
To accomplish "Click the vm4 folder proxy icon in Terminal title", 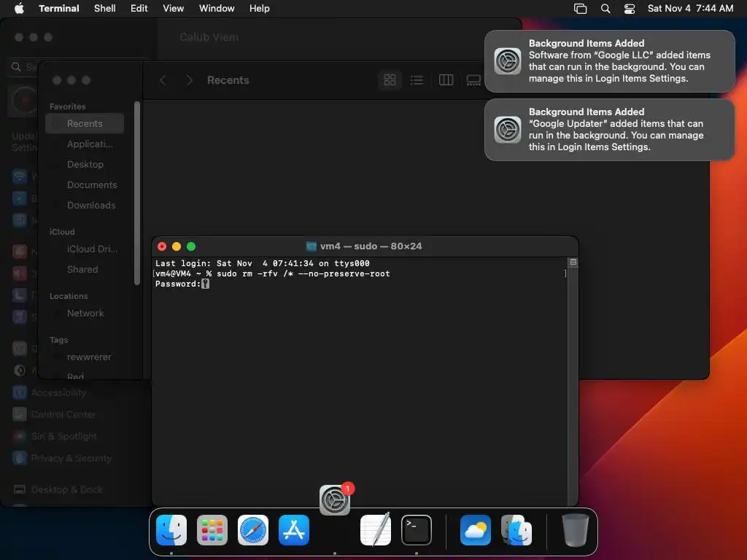I will coord(311,246).
